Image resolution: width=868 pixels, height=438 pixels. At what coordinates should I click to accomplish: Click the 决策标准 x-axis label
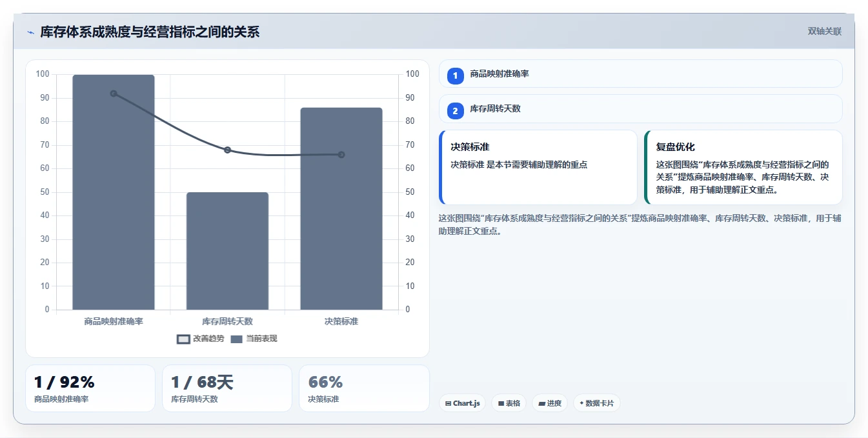coord(341,321)
